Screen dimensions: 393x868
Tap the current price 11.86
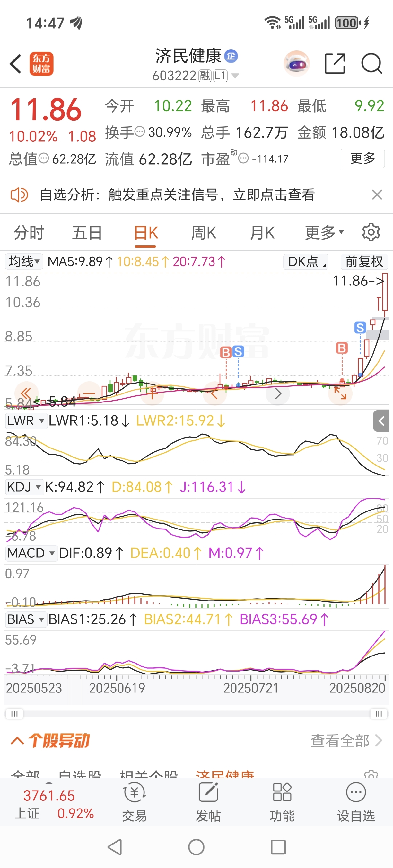coord(46,110)
